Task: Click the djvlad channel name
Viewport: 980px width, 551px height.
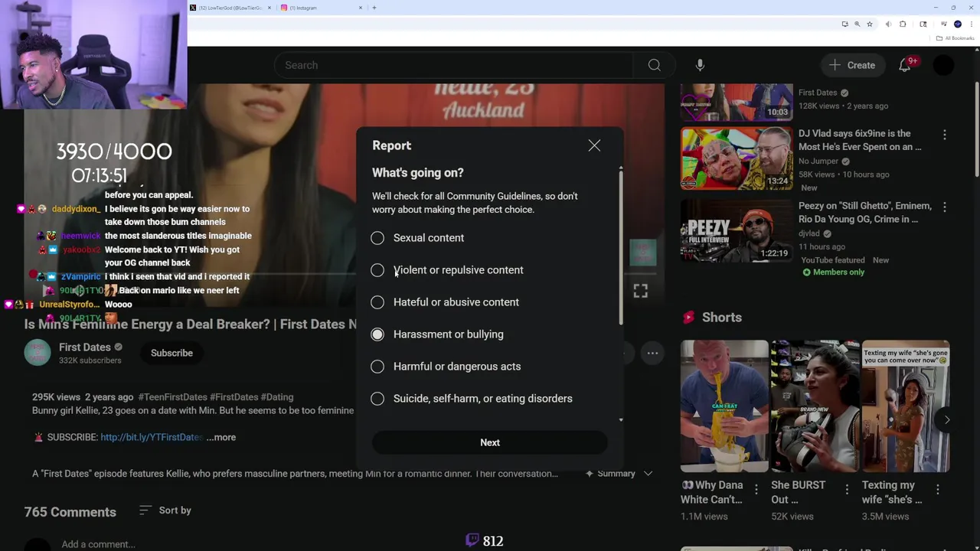Action: click(x=809, y=233)
